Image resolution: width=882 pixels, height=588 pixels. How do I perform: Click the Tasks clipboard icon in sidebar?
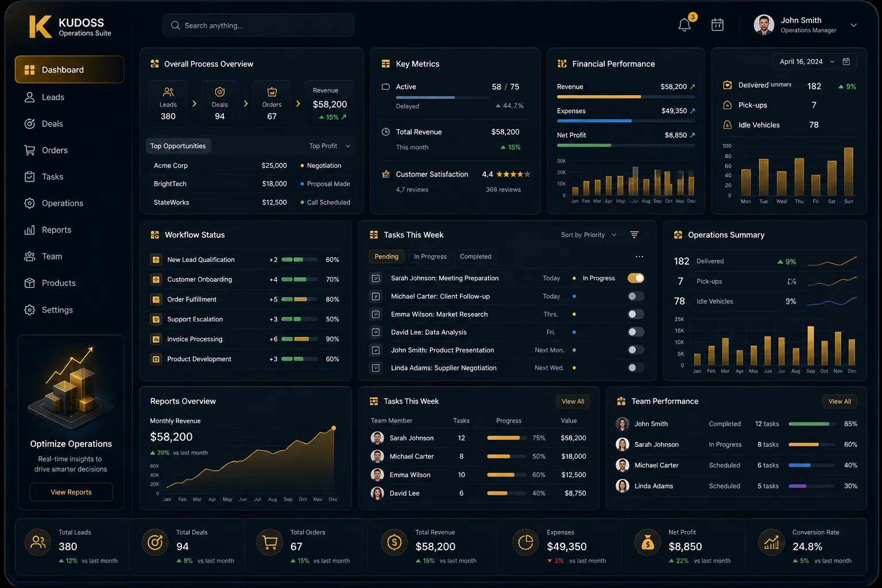[29, 176]
